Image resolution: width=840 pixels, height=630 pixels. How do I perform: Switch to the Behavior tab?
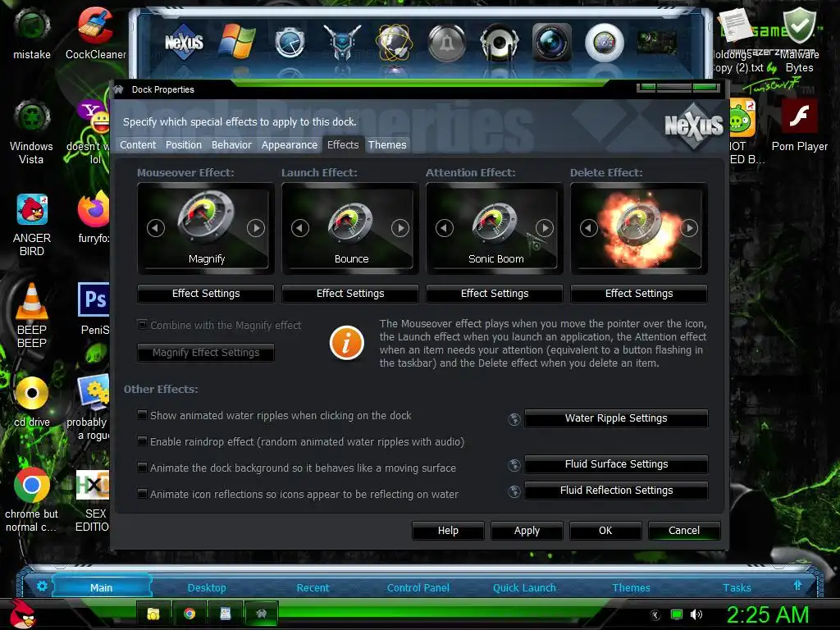231,144
